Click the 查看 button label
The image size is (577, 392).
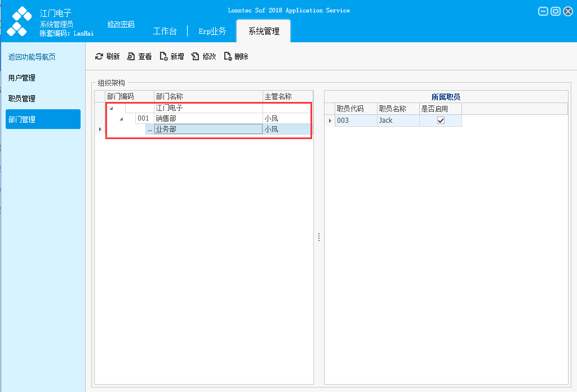pos(145,56)
